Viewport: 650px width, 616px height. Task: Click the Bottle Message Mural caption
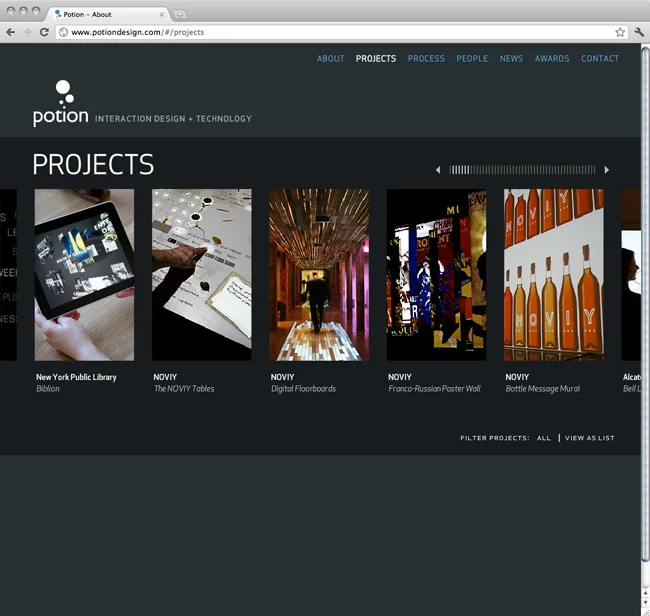click(x=543, y=389)
